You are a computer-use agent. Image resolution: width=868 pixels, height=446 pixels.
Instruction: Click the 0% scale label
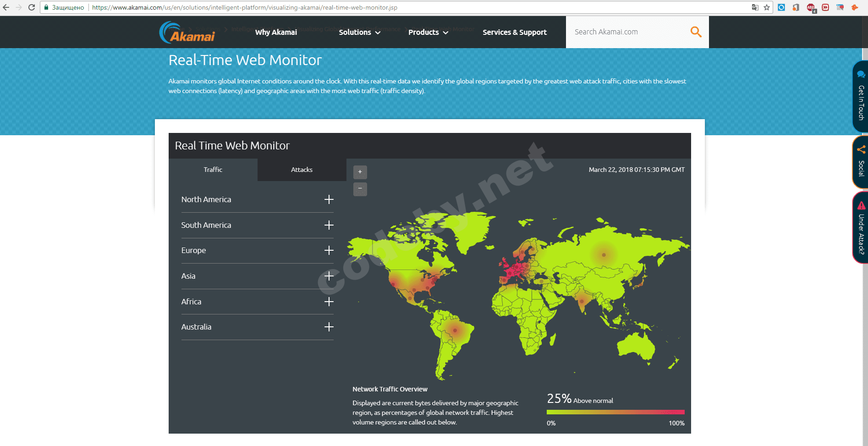tap(551, 423)
